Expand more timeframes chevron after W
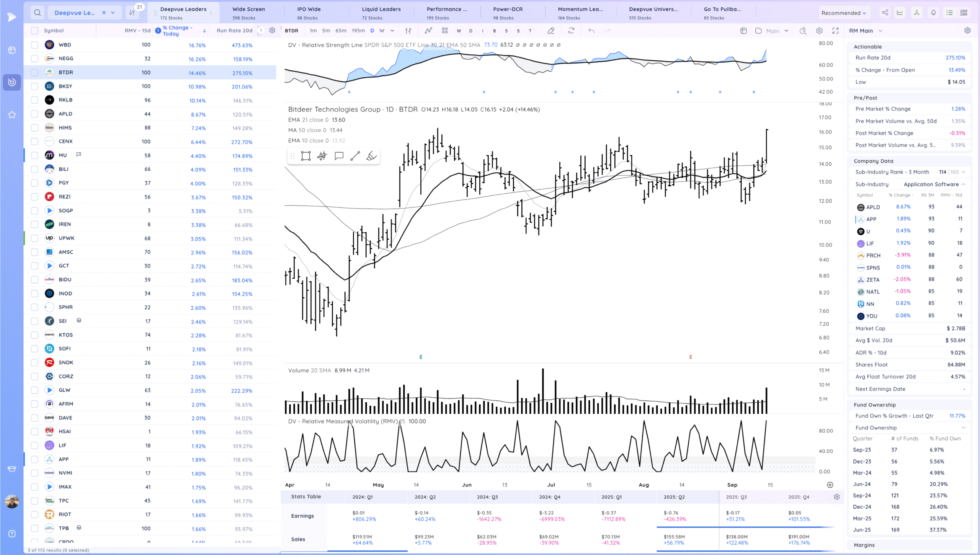This screenshot has height=555, width=980. tap(392, 31)
